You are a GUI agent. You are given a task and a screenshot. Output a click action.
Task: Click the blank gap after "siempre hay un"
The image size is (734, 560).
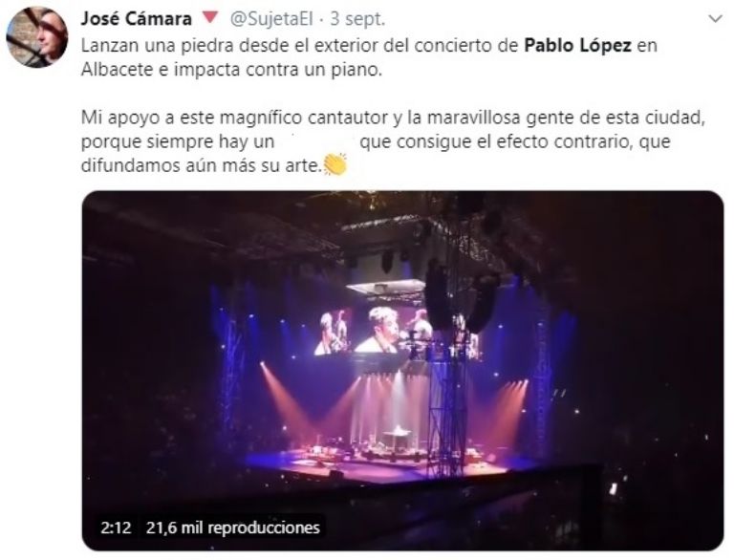click(317, 141)
